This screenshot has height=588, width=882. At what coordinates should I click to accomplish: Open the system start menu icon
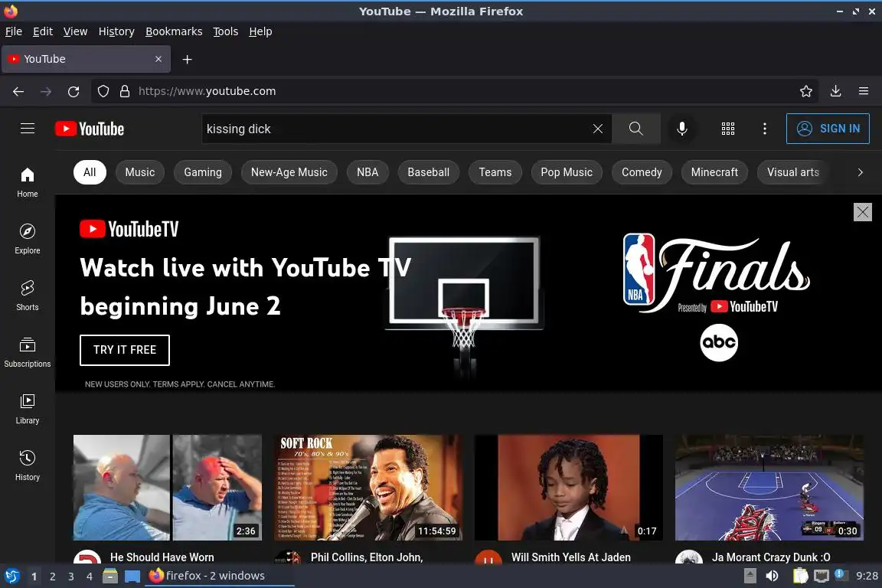(11, 576)
